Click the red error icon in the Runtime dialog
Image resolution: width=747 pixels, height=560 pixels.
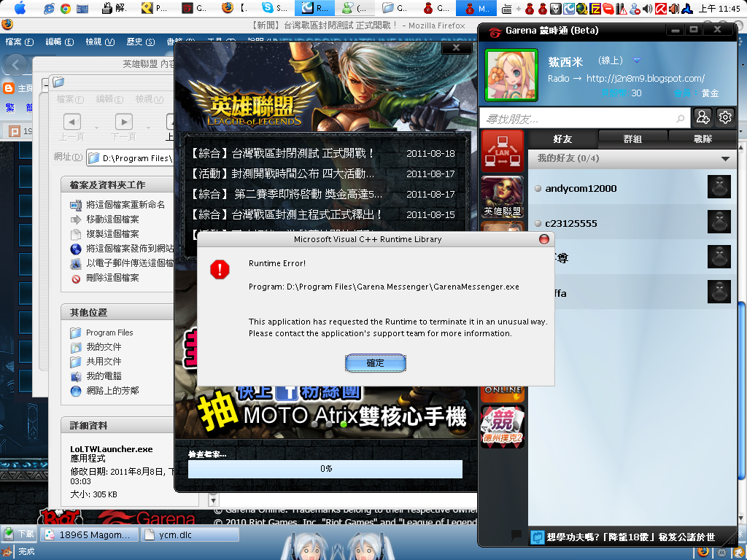point(220,270)
